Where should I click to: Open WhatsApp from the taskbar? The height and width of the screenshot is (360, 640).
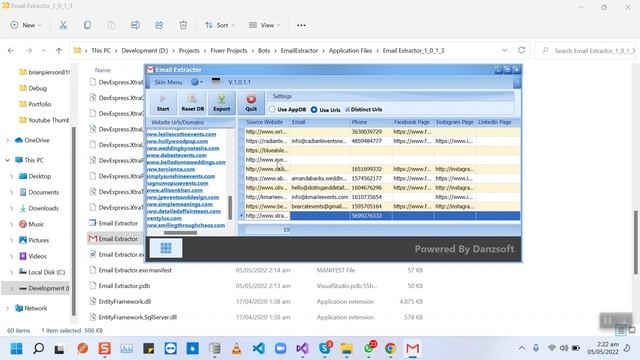(369, 348)
